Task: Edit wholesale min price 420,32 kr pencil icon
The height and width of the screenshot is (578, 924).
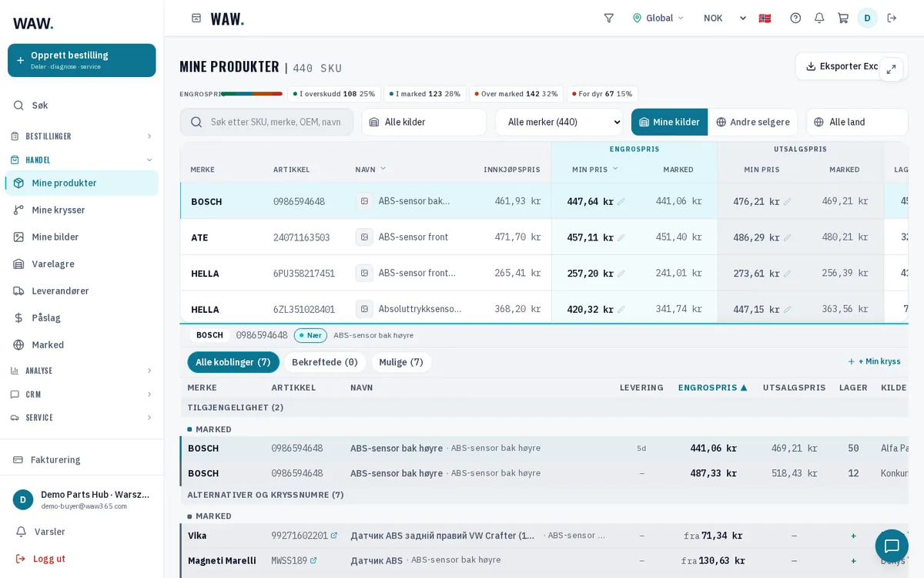Action: pyautogui.click(x=621, y=310)
